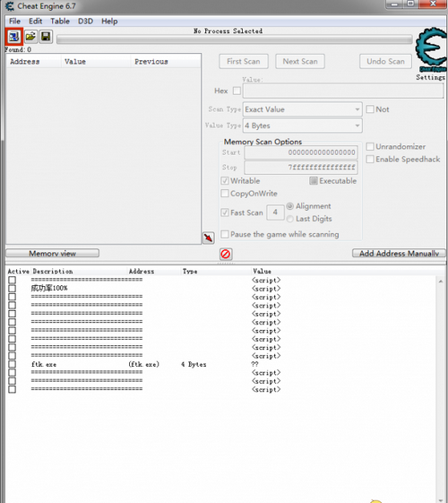Click the red arrow copy-to-address-list icon

209,238
